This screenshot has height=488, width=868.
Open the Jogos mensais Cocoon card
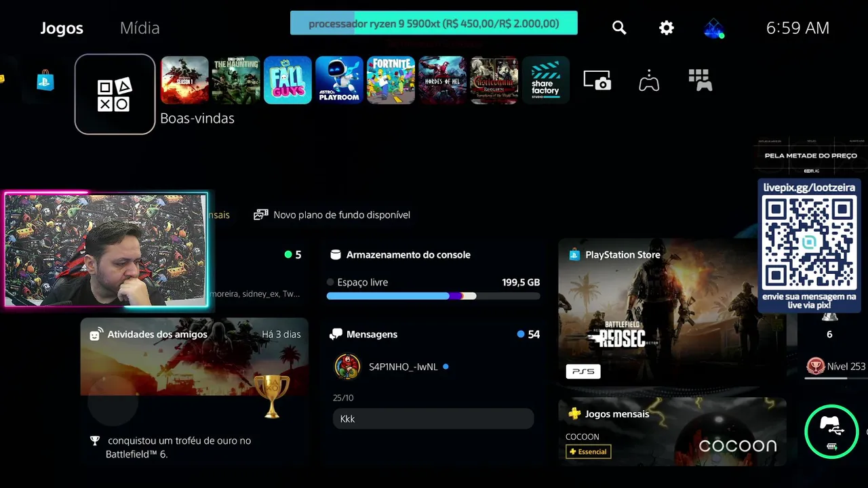[672, 432]
